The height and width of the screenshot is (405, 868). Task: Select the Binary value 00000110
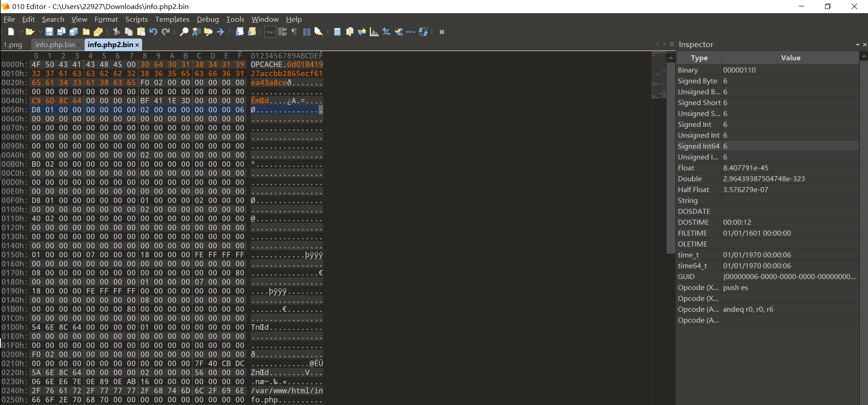[x=739, y=70]
